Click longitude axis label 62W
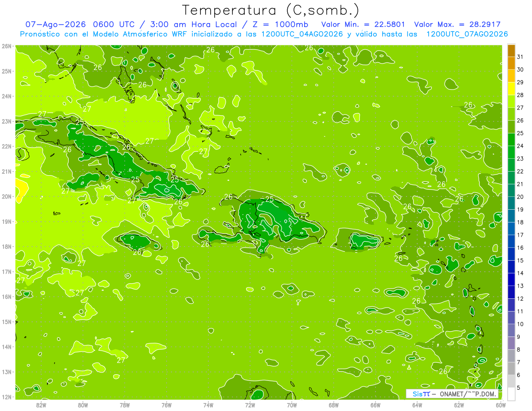The image size is (532, 411). point(459,405)
